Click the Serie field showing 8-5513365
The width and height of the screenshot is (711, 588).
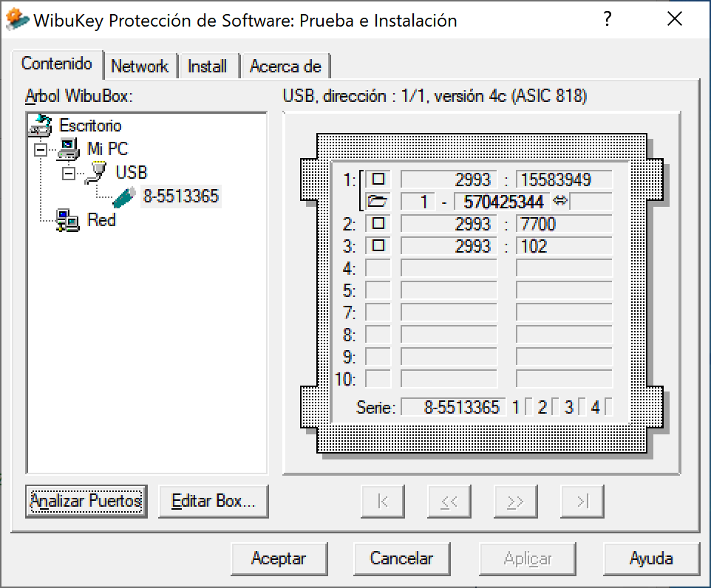click(454, 407)
